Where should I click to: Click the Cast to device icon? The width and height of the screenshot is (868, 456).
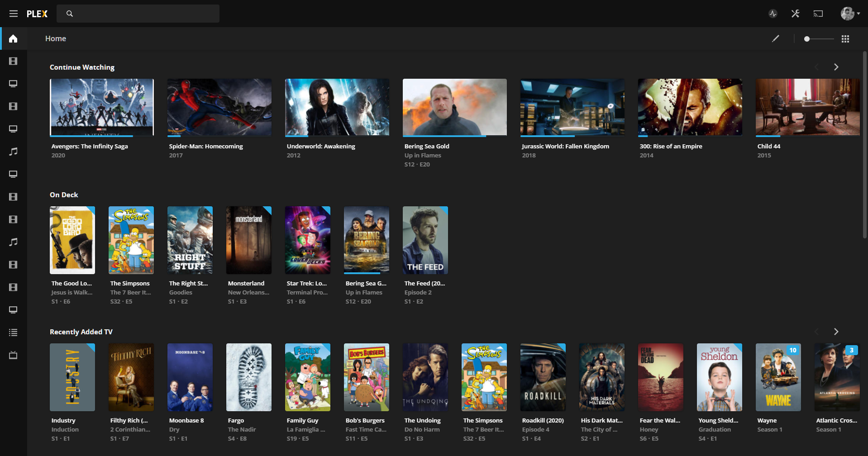[x=818, y=14]
